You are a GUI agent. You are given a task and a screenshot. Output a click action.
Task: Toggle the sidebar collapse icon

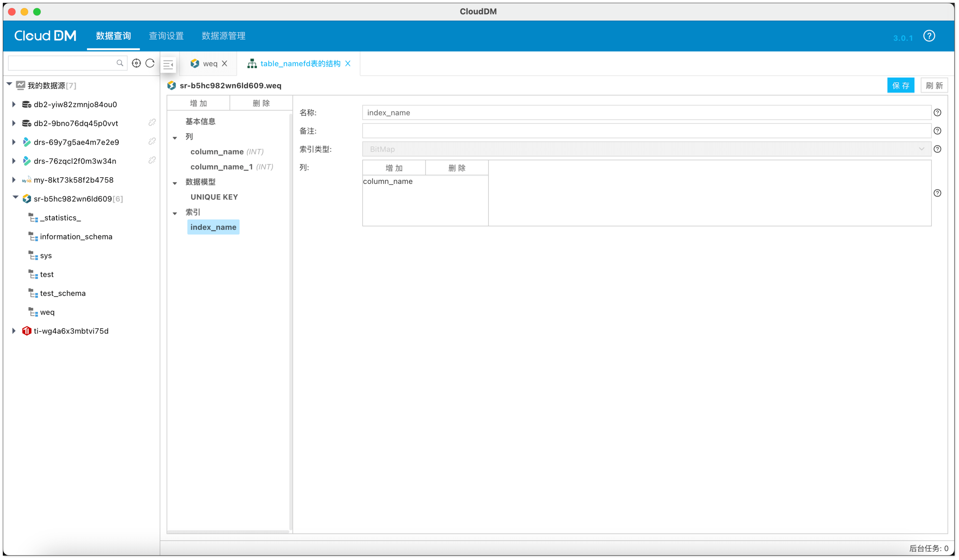pyautogui.click(x=168, y=64)
